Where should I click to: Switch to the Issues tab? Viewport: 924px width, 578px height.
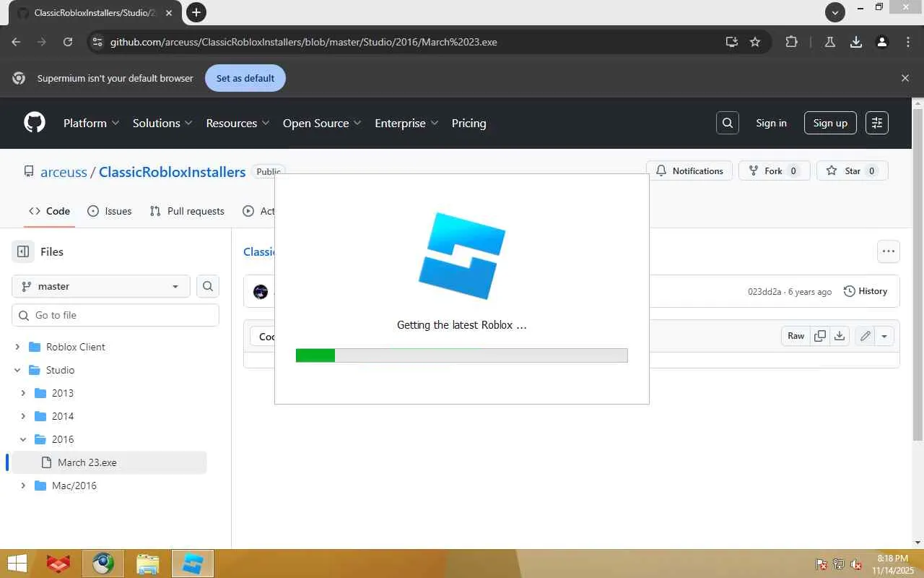click(x=109, y=211)
